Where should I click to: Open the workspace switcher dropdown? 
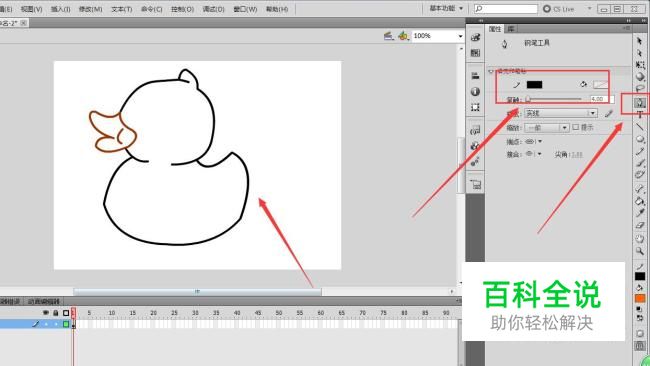(x=446, y=8)
